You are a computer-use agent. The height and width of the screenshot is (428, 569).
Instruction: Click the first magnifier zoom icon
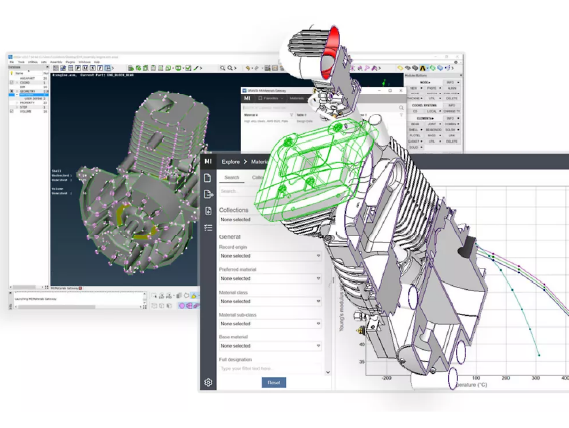222,68
